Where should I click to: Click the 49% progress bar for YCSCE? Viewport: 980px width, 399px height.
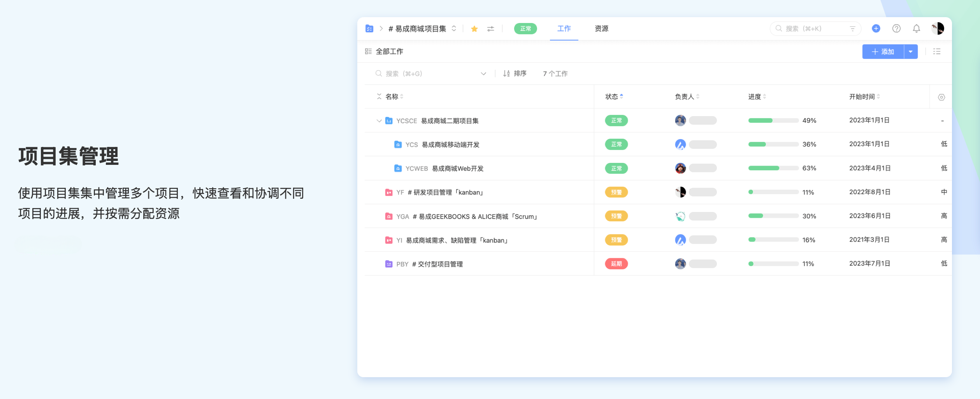(x=773, y=120)
